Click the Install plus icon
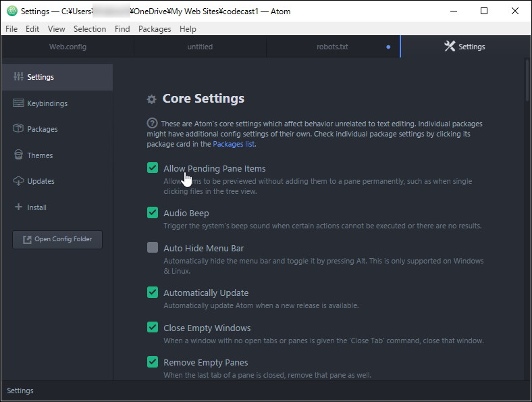 18,207
